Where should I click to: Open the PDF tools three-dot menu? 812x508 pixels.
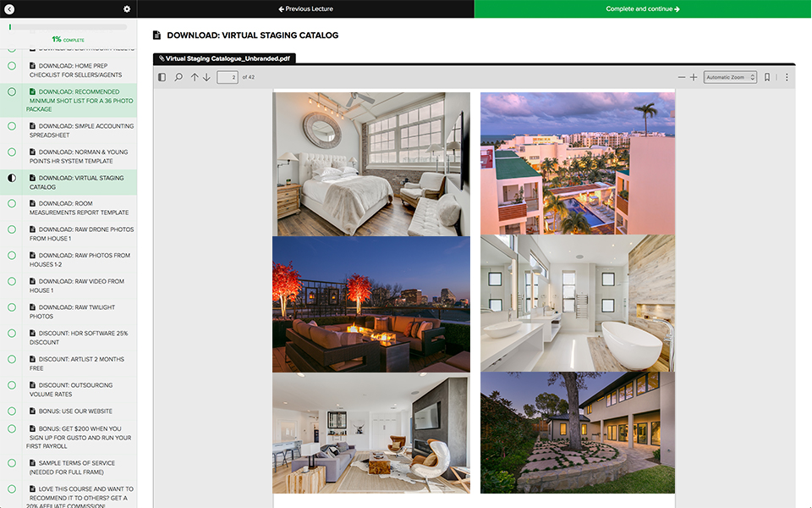(787, 77)
